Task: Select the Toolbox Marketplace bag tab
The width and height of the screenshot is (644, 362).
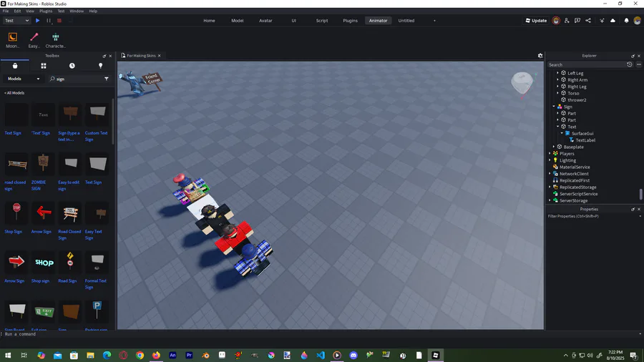Action: pos(15,66)
